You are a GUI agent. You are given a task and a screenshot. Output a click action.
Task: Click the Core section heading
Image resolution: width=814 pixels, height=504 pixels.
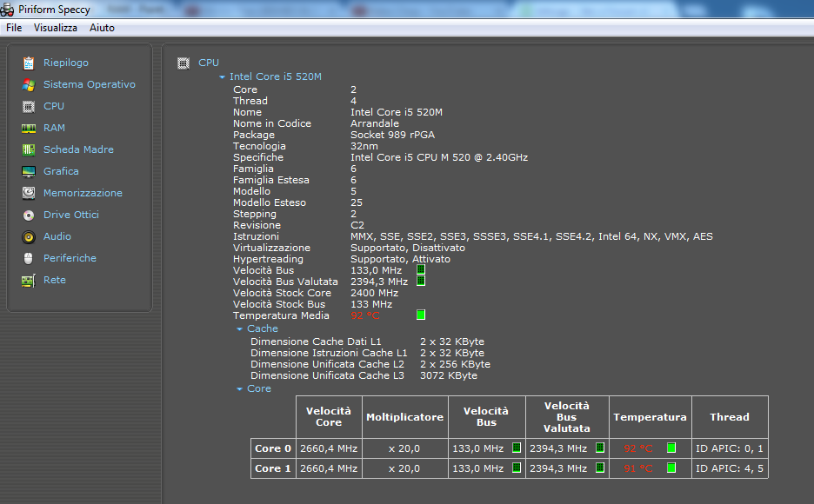[259, 389]
